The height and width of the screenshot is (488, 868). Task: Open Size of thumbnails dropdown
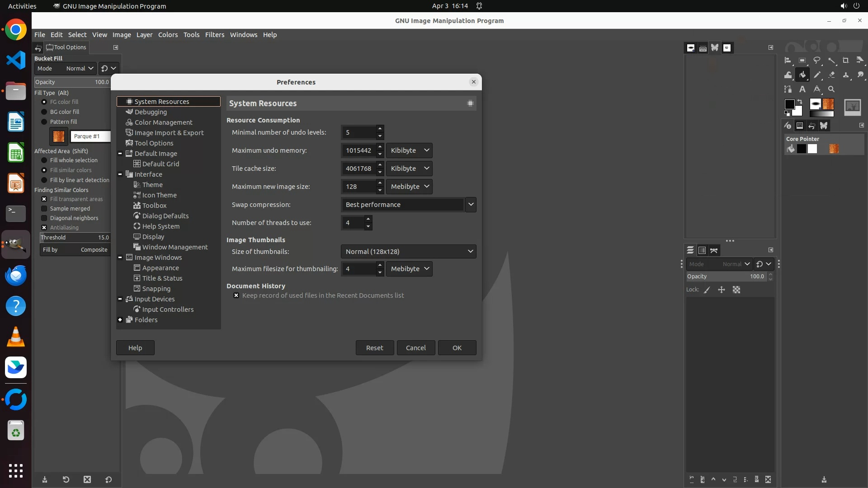(x=408, y=252)
